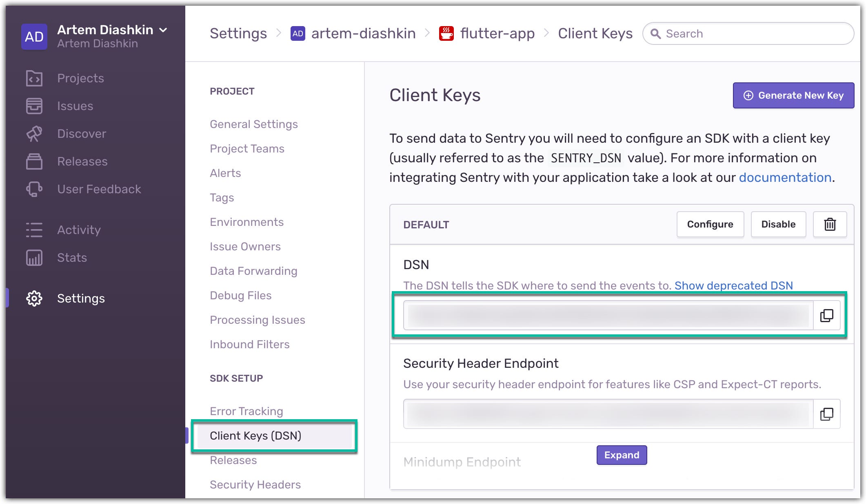
Task: Expand the Artem Diashkin organization dropdown
Action: coord(163,30)
